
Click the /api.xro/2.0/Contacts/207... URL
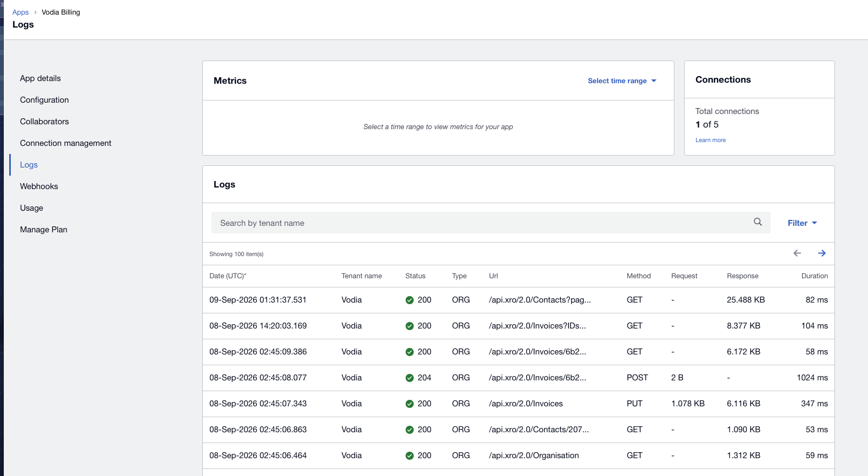pos(539,430)
